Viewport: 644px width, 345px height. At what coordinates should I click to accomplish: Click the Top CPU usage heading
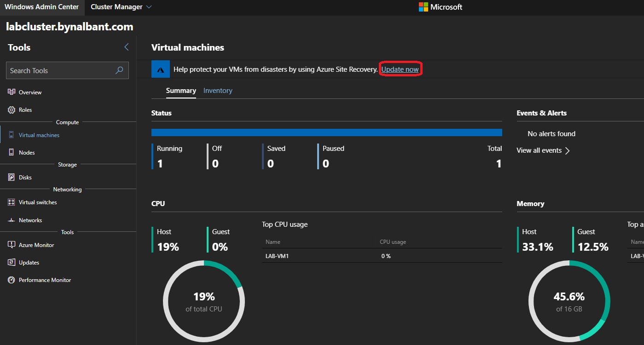tap(285, 224)
